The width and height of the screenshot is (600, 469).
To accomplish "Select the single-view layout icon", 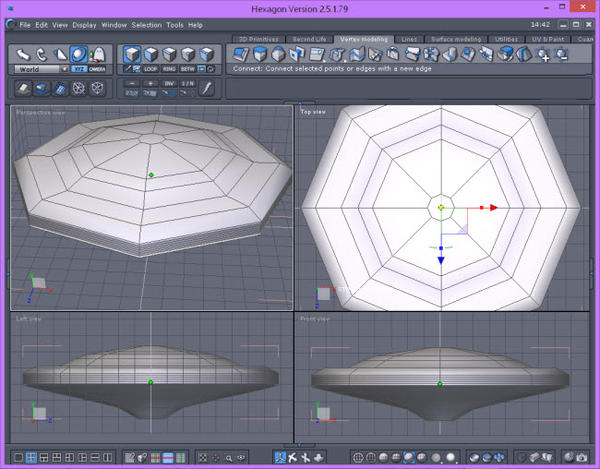I will click(x=17, y=457).
